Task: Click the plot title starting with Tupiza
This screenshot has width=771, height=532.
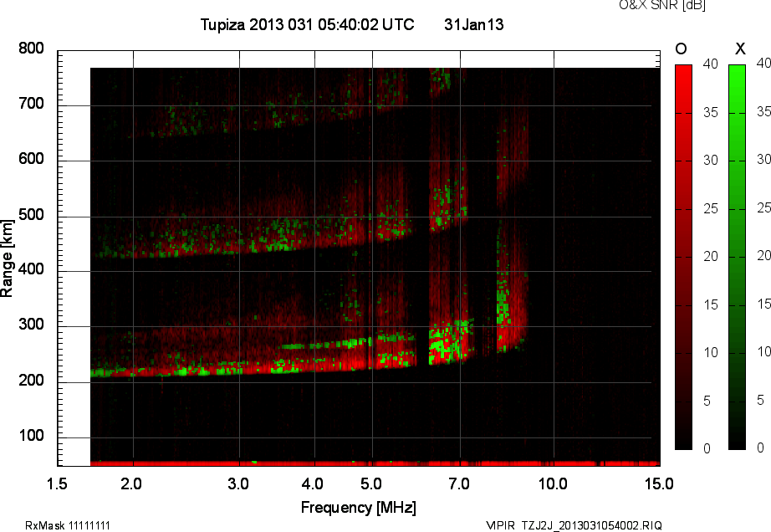Action: (307, 25)
